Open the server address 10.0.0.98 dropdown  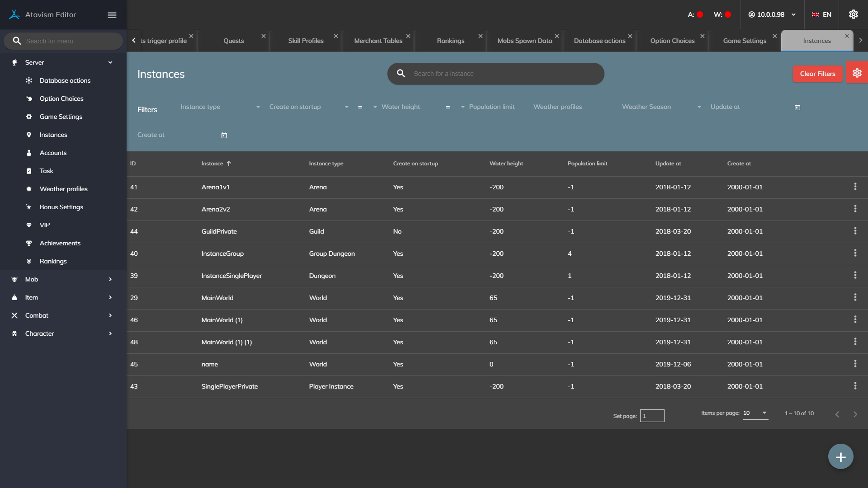pyautogui.click(x=772, y=14)
